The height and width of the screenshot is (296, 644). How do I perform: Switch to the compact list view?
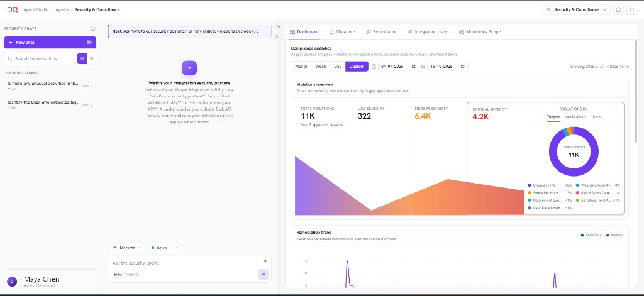(x=92, y=58)
